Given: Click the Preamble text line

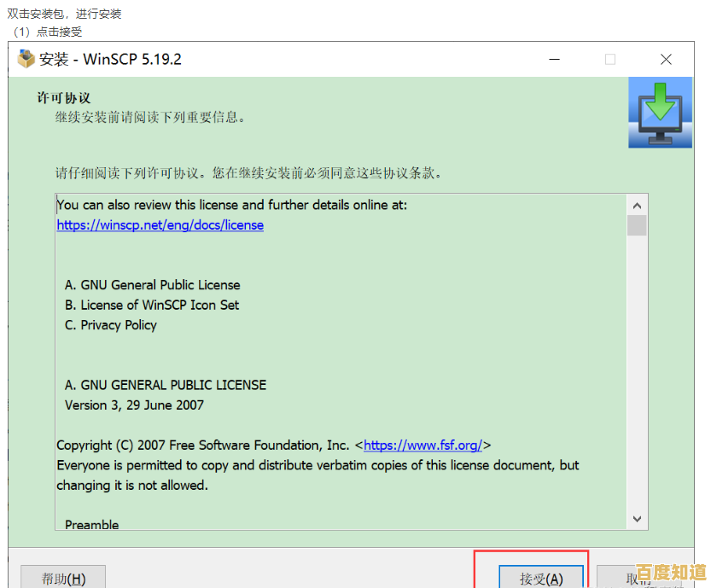Looking at the screenshot, I should [x=90, y=524].
